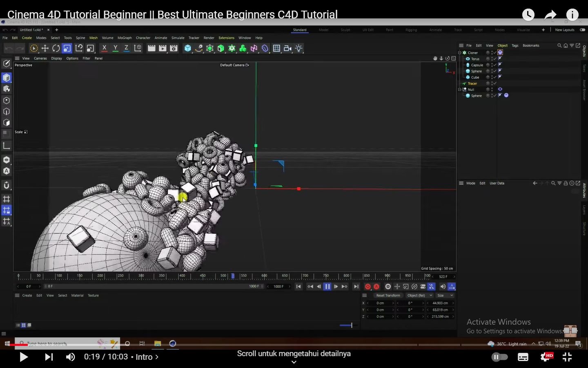Open viewport Cameras menu

40,58
